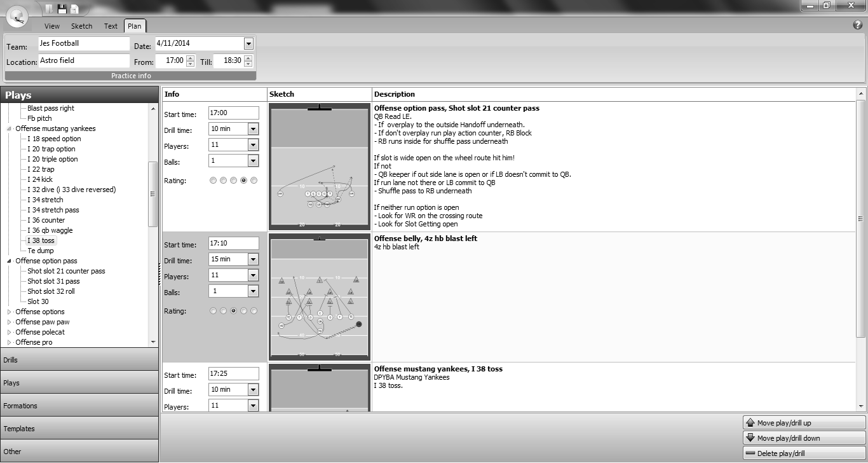Expand the Offense polecat tree node
The width and height of the screenshot is (868, 463).
pos(10,332)
